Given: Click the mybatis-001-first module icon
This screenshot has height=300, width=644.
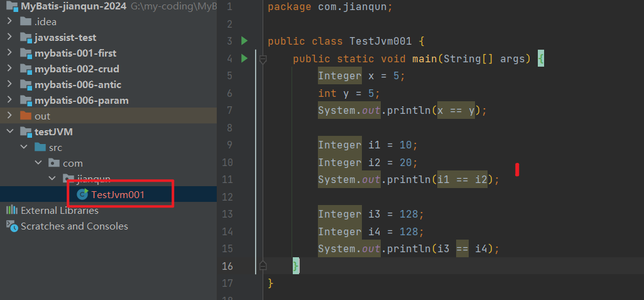Looking at the screenshot, I should (x=26, y=53).
